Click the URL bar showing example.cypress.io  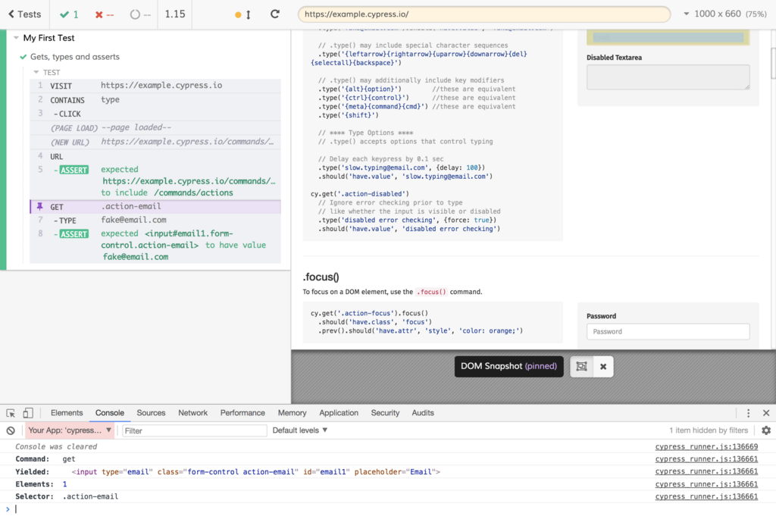click(x=483, y=14)
